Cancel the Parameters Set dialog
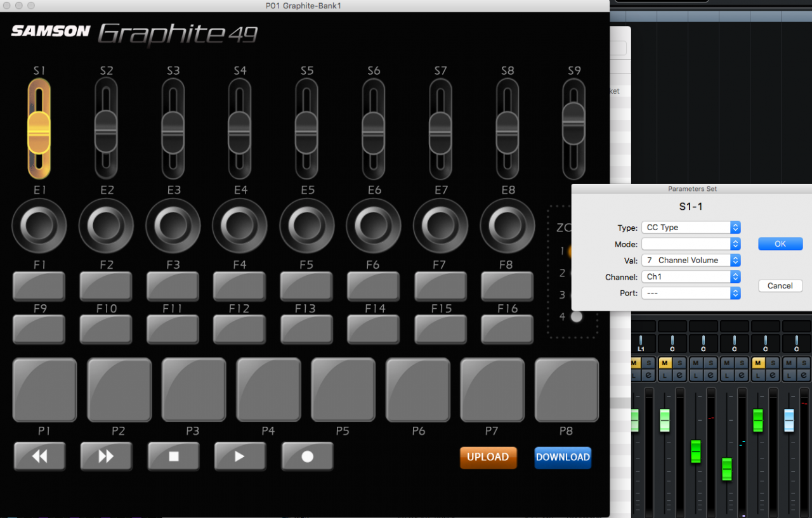812x518 pixels. pyautogui.click(x=780, y=286)
